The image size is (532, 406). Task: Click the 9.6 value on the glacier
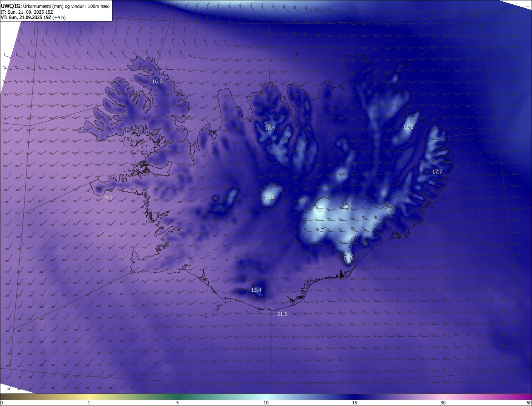(320, 211)
